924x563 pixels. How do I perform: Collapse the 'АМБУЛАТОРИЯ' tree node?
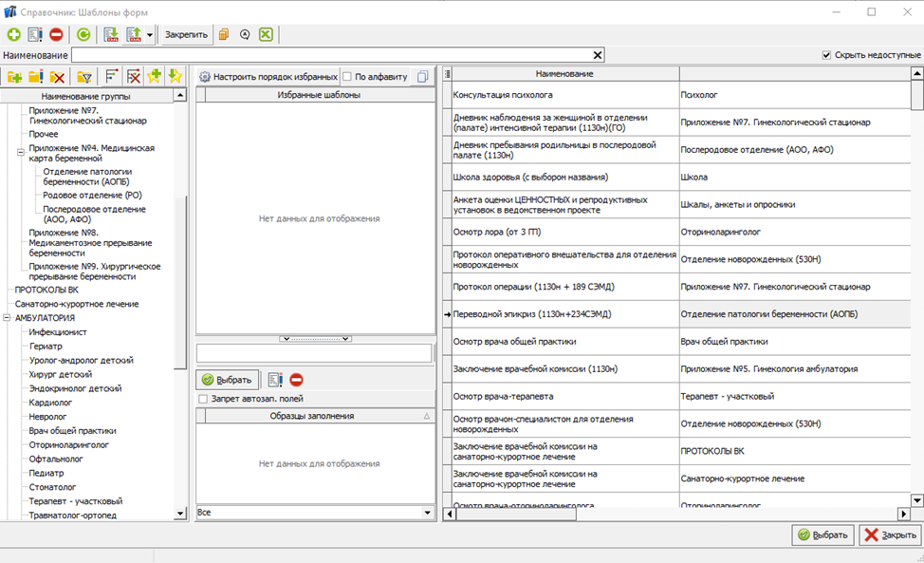7,318
